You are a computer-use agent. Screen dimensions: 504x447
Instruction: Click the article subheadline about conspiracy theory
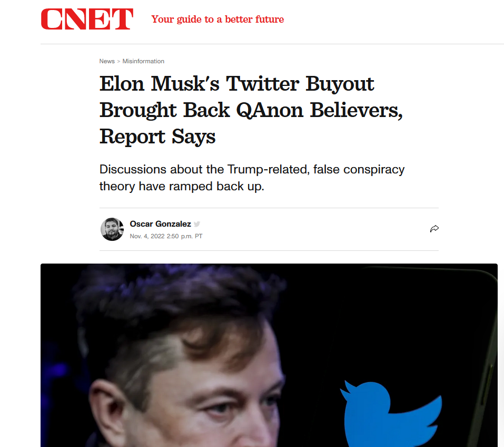tap(252, 178)
